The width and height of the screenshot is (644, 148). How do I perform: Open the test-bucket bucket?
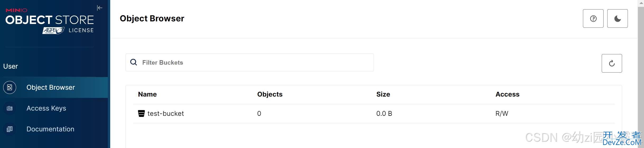click(x=374, y=113)
